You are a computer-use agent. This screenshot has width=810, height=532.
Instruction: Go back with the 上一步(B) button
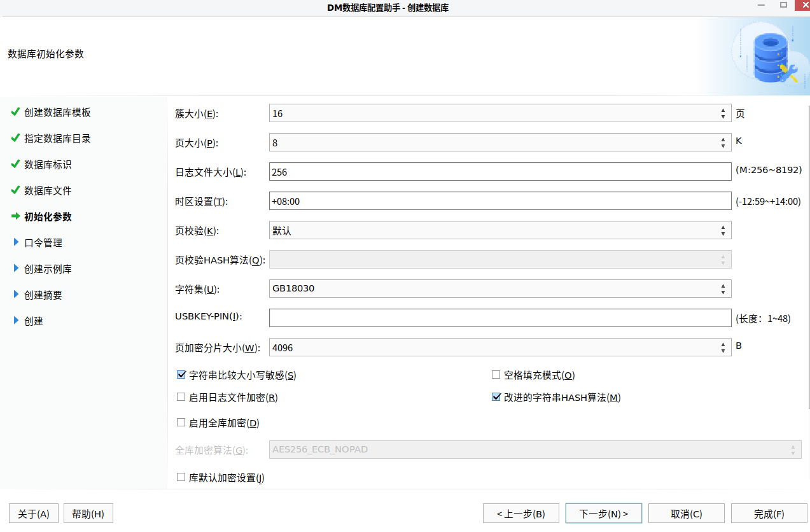(521, 514)
